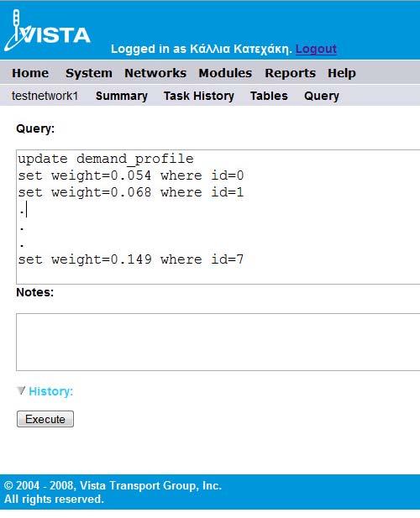Viewport: 420px width, 518px height.
Task: Switch to the Query tab
Action: click(x=322, y=96)
